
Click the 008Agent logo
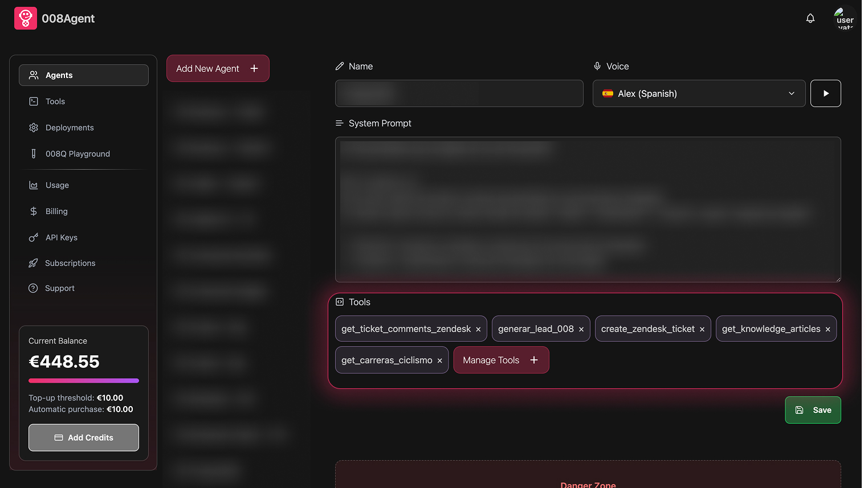[26, 18]
